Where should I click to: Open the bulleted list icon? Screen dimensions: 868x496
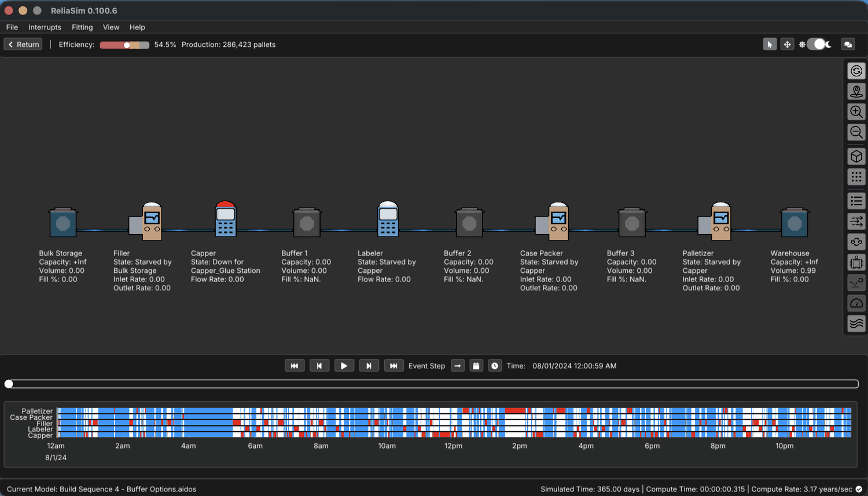(x=856, y=201)
